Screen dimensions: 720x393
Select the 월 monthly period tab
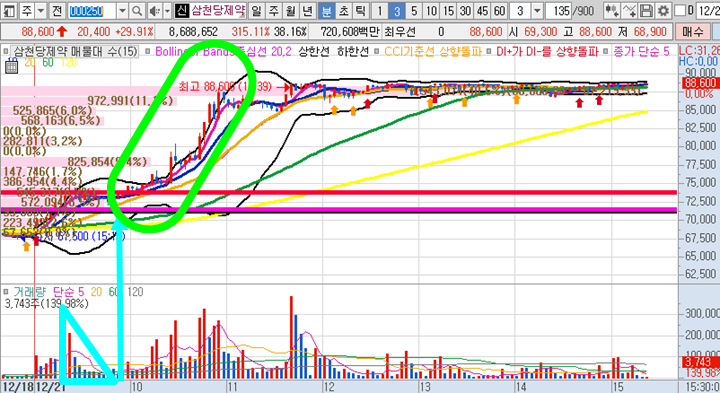click(x=291, y=10)
